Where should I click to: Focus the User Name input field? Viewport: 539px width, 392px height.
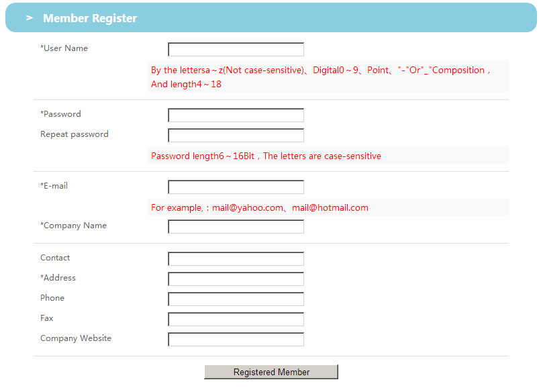point(236,50)
